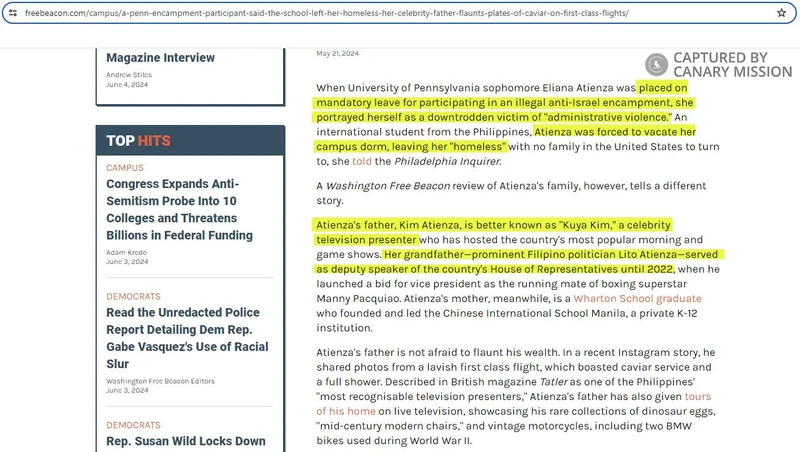Screen dimensions: 800x452
Task: Open the 'tours of his home' link
Action: [x=514, y=404]
